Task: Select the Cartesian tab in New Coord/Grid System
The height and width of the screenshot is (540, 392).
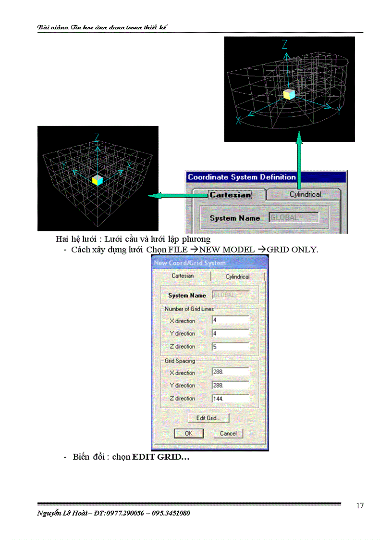Action: (184, 276)
